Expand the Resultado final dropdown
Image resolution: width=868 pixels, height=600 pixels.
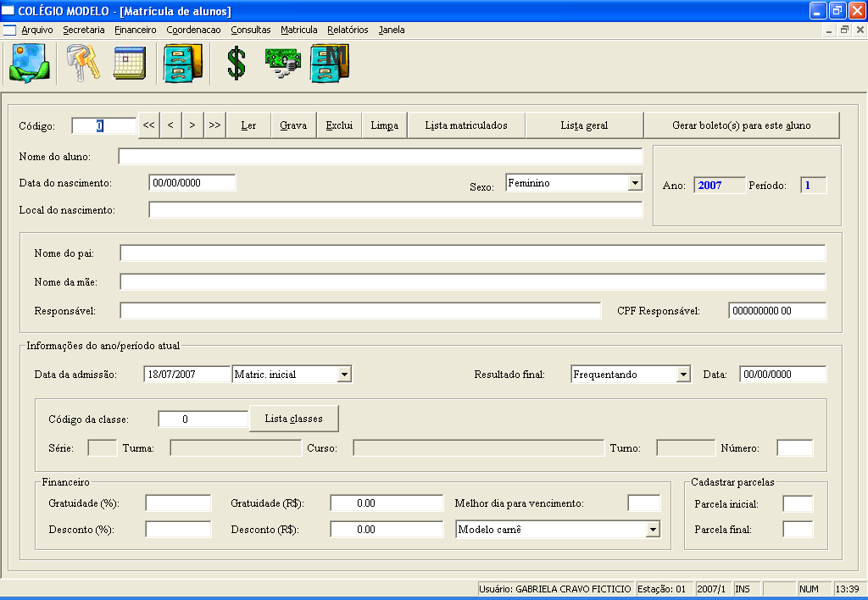coord(683,375)
